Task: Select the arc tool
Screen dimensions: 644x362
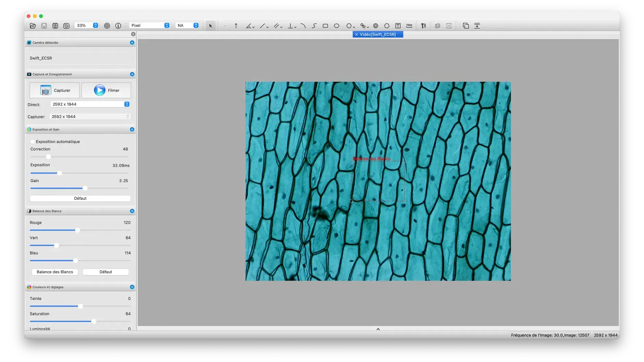Action: tap(303, 26)
